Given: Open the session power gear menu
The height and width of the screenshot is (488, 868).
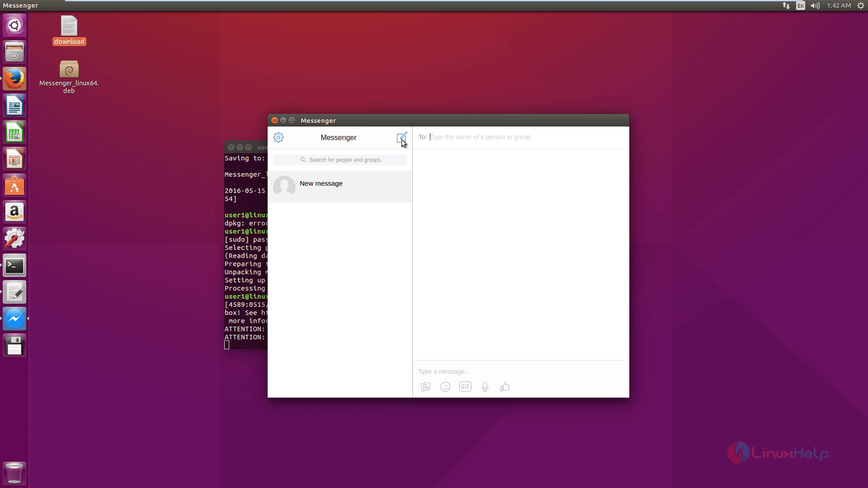Looking at the screenshot, I should coord(861,5).
